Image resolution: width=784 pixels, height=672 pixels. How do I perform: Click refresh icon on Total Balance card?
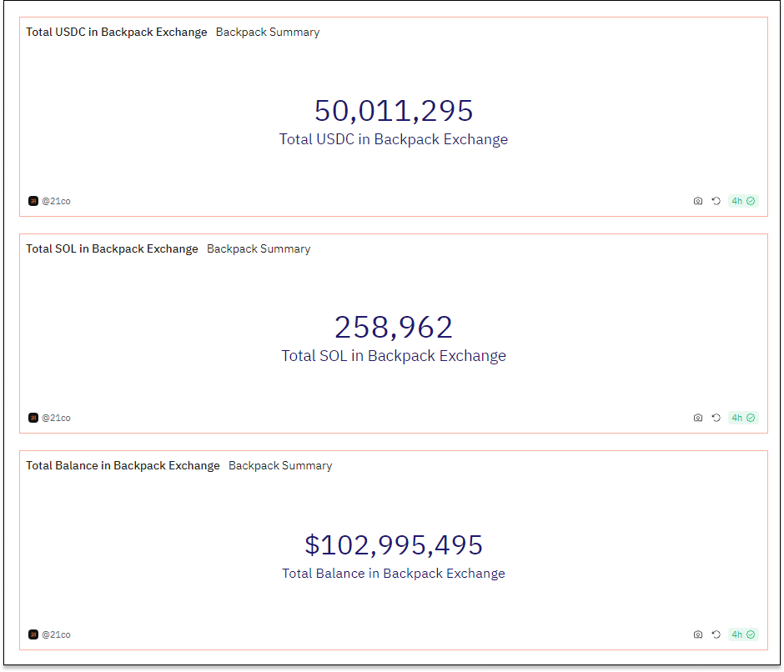click(716, 634)
